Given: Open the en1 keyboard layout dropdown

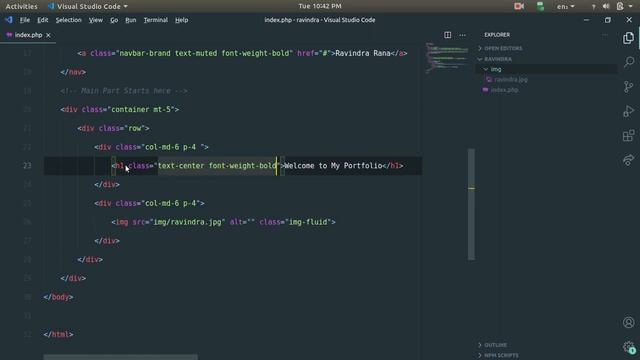Looking at the screenshot, I should [x=565, y=6].
